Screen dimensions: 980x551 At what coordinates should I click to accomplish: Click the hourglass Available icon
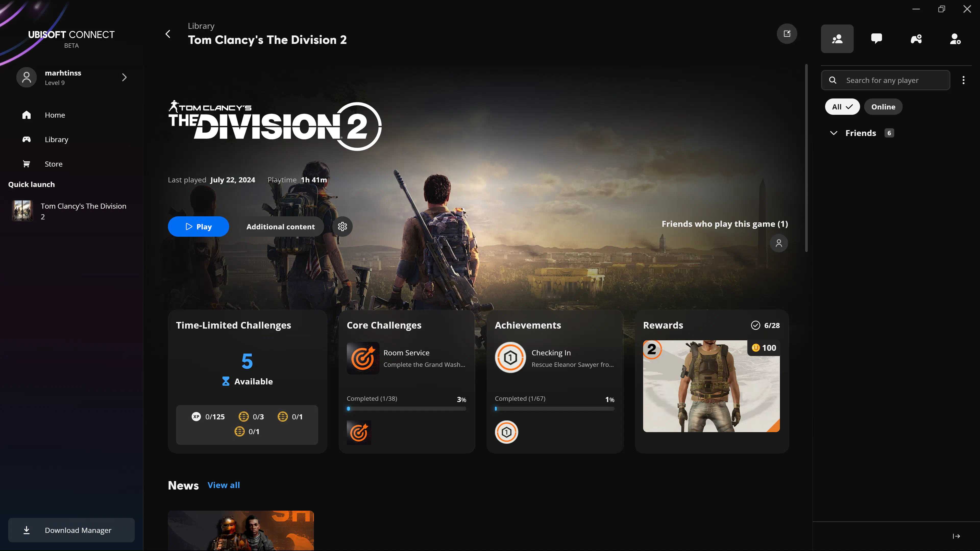tap(226, 381)
